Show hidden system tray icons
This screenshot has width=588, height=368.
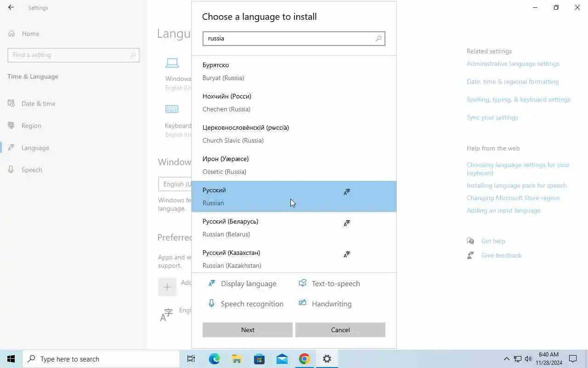(x=506, y=359)
